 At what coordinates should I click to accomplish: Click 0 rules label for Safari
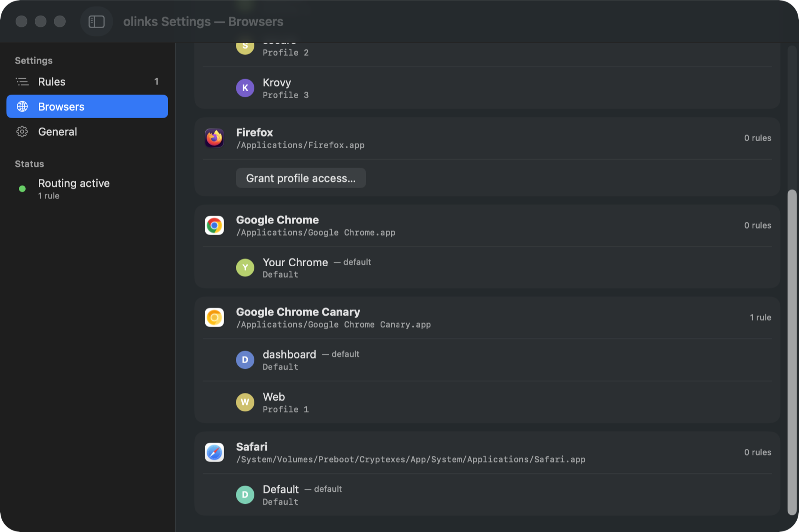(x=758, y=452)
